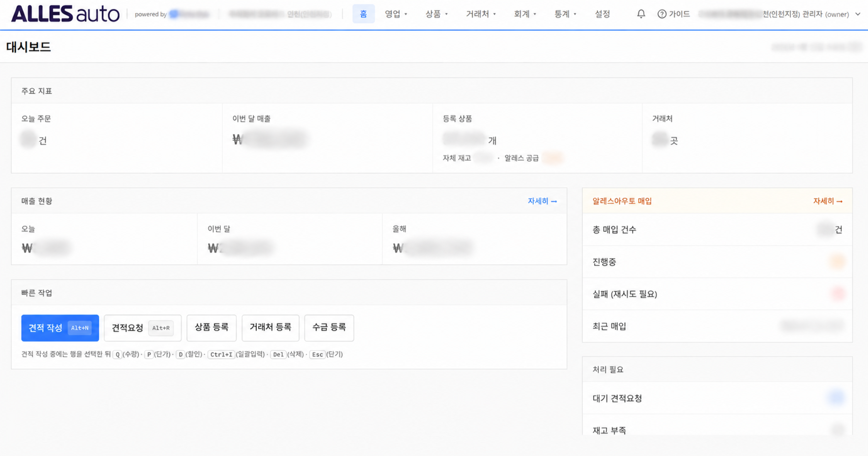Screen dimensions: 868x456
Task: Click the 빠른 작업 section header
Action: [289, 293]
